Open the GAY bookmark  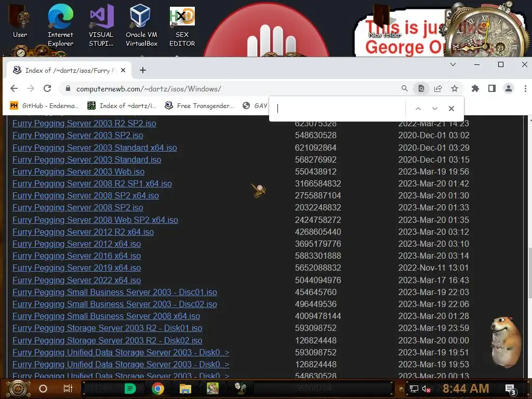pos(255,105)
